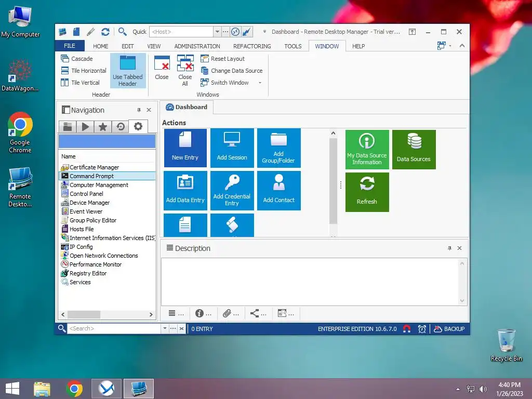Open the EDIT ribbon tab
The height and width of the screenshot is (399, 532).
(x=128, y=46)
